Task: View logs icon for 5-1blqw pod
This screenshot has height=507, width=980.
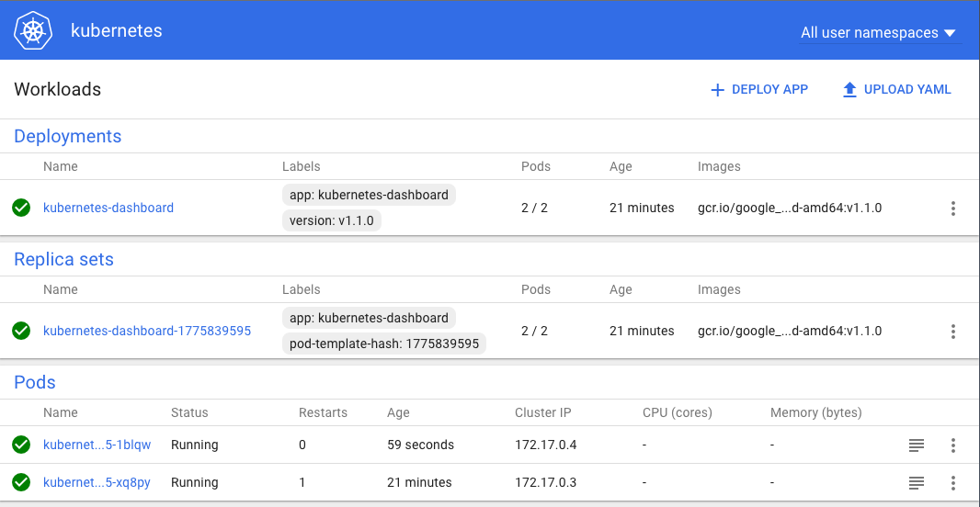Action: click(917, 445)
